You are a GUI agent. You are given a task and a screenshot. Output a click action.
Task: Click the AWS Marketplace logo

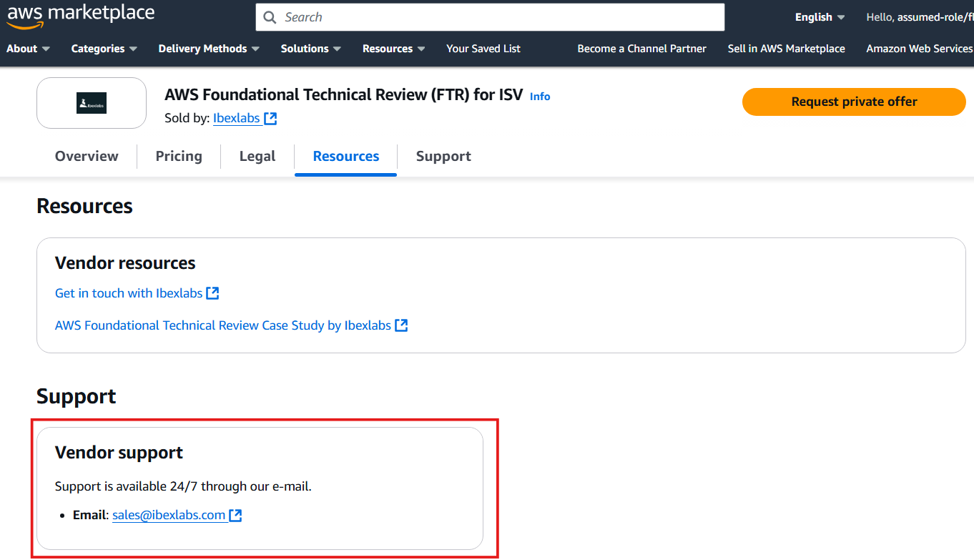point(80,16)
